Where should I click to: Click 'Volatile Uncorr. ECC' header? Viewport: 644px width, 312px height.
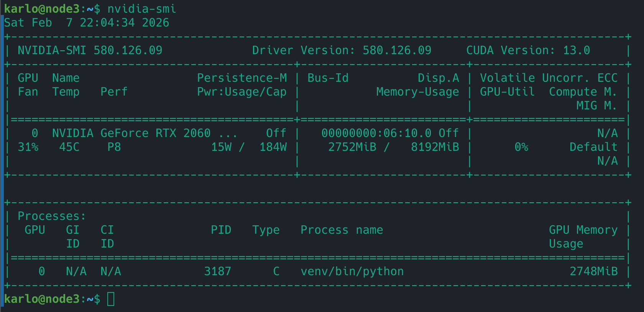(549, 78)
